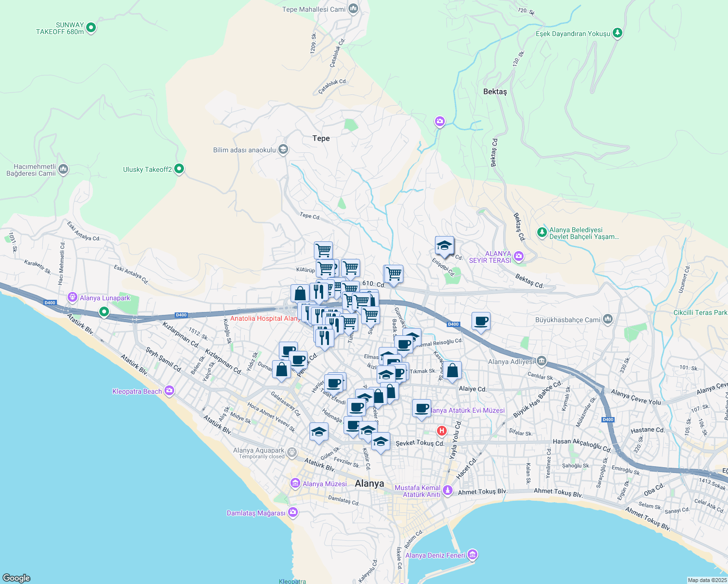Click the Ulusky Takeoff2 green marker
This screenshot has width=728, height=584.
[178, 168]
